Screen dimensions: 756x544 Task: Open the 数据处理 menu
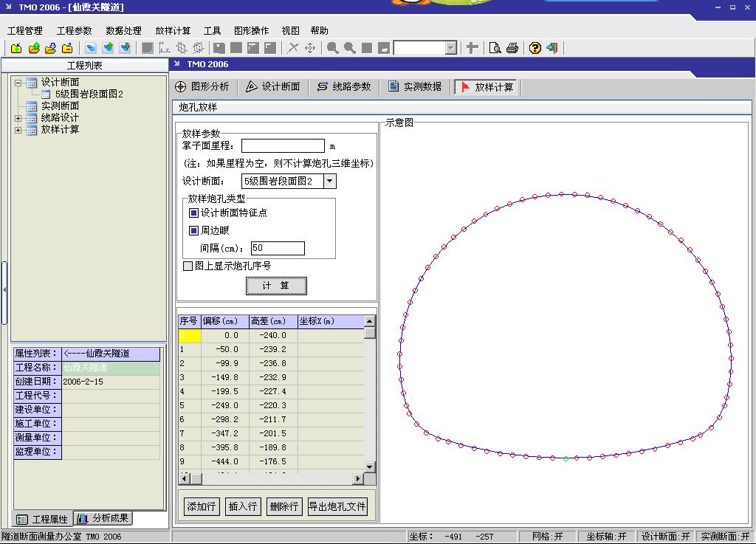[123, 31]
